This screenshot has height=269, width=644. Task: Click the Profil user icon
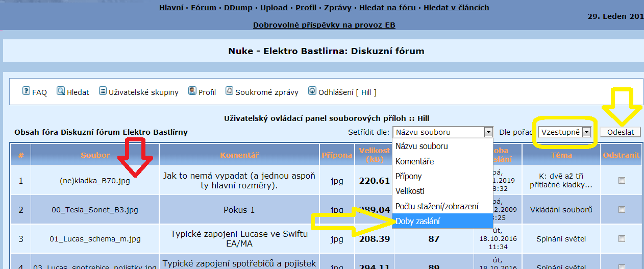point(192,91)
